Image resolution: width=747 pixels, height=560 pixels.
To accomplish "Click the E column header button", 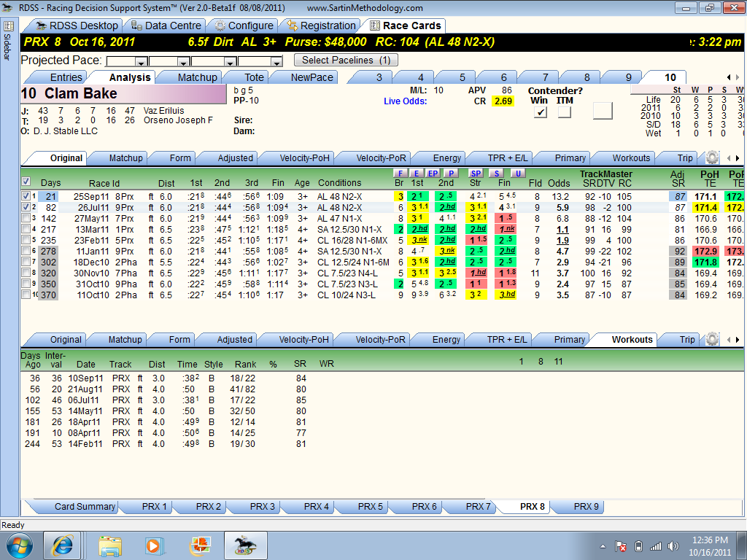I will (x=417, y=174).
